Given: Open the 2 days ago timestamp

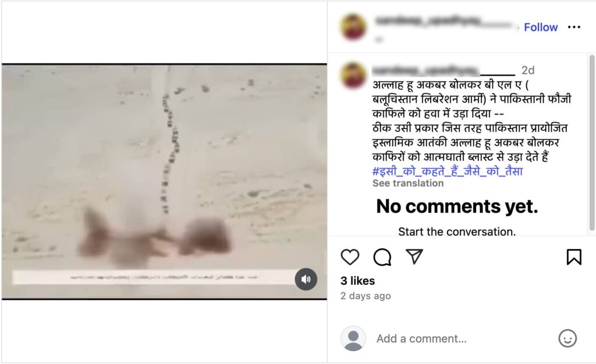Looking at the screenshot, I should point(366,296).
